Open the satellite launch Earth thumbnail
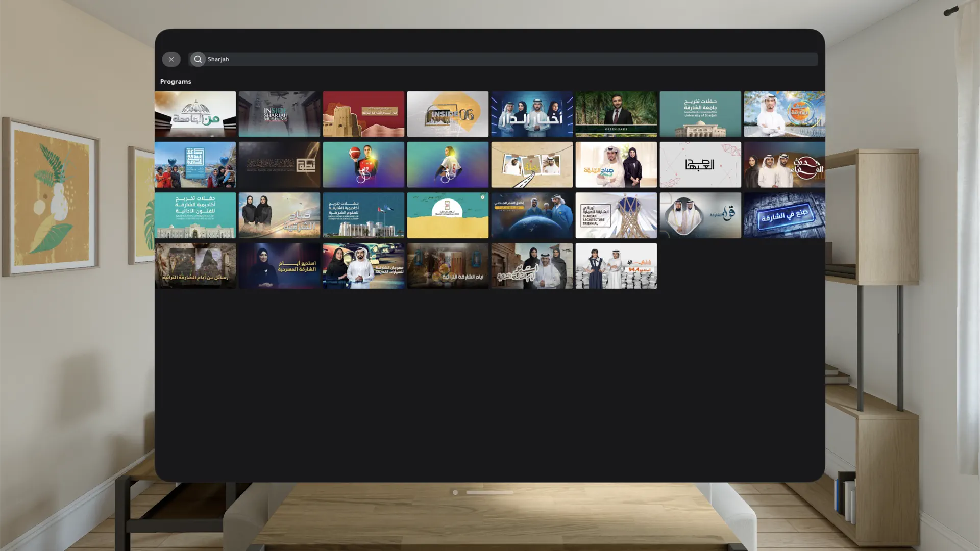Viewport: 980px width, 551px height. pos(532,215)
